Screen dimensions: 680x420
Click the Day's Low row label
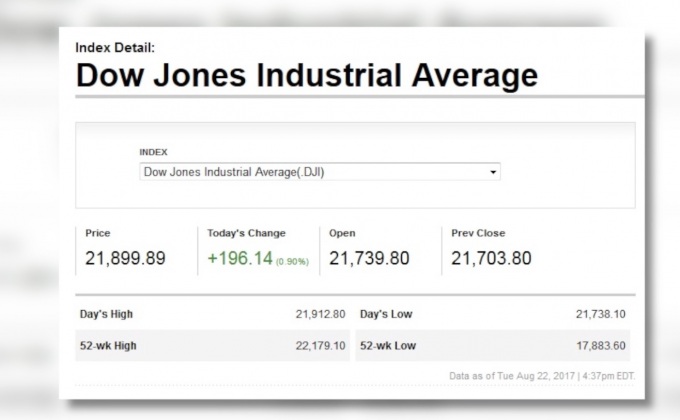385,314
